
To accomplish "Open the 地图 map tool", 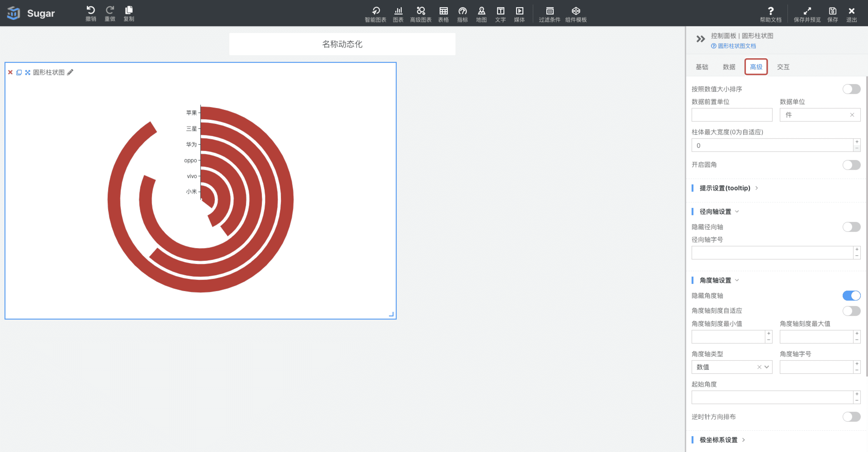I will (481, 14).
